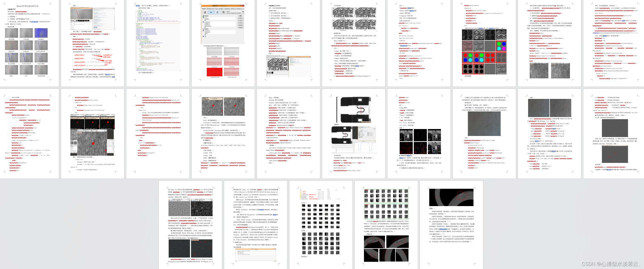Select the '检测的缺陷' result picture on page one
644x269 pixels.
[x=41, y=70]
